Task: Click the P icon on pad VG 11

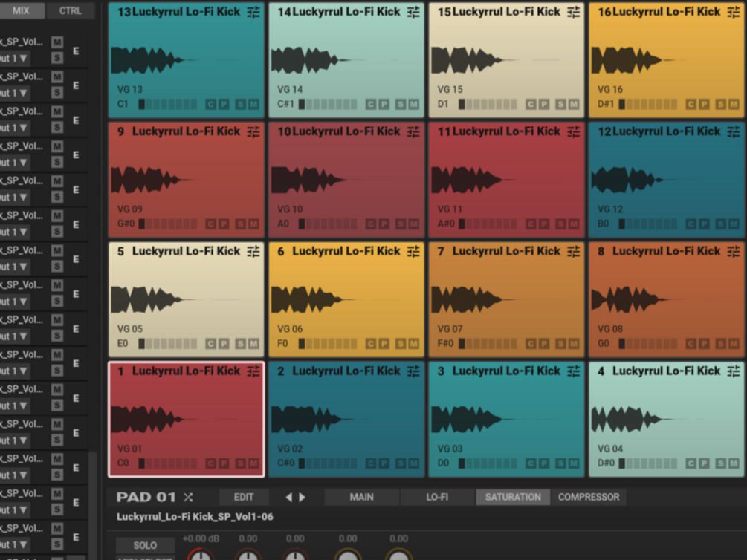Action: pyautogui.click(x=543, y=224)
